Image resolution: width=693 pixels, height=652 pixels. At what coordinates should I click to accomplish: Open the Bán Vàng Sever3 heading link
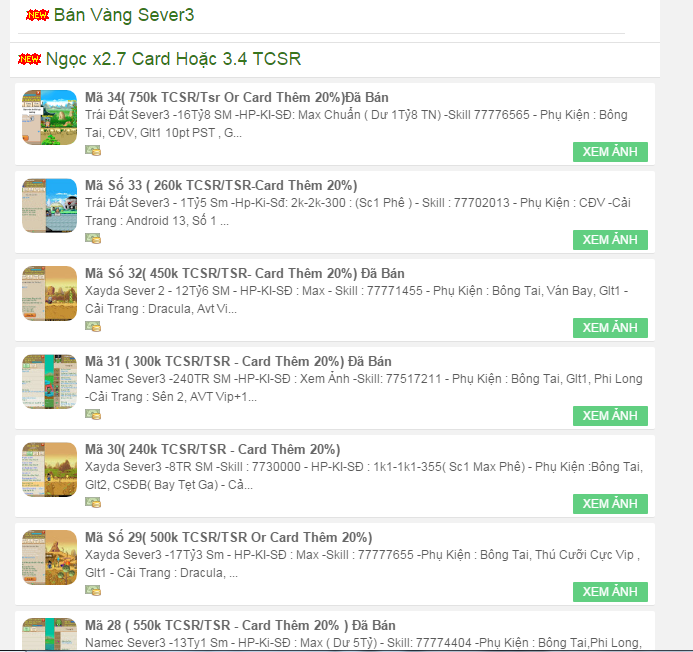pos(124,15)
